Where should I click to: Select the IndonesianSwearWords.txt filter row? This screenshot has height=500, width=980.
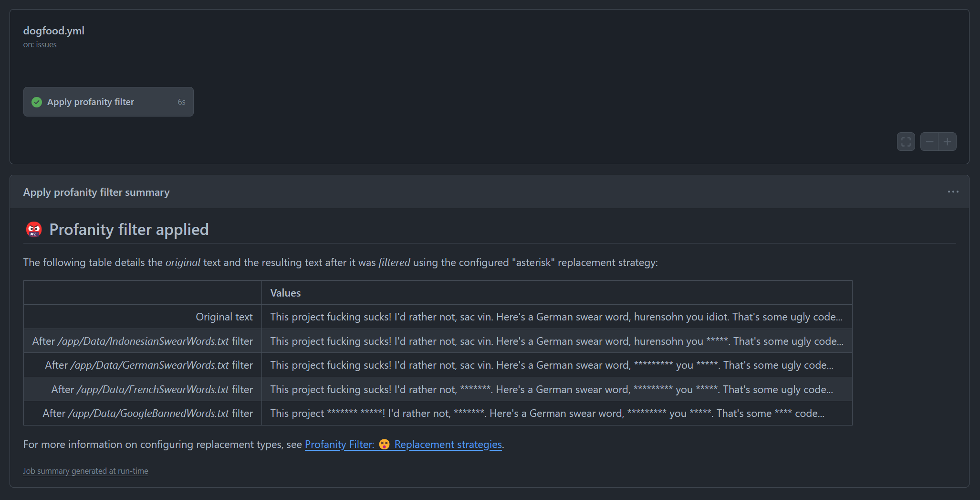coord(438,341)
